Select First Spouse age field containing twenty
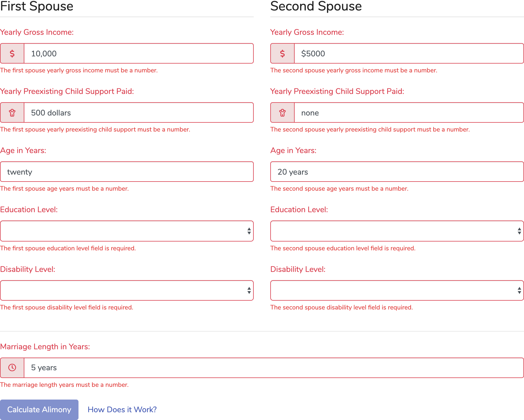 coord(127,172)
